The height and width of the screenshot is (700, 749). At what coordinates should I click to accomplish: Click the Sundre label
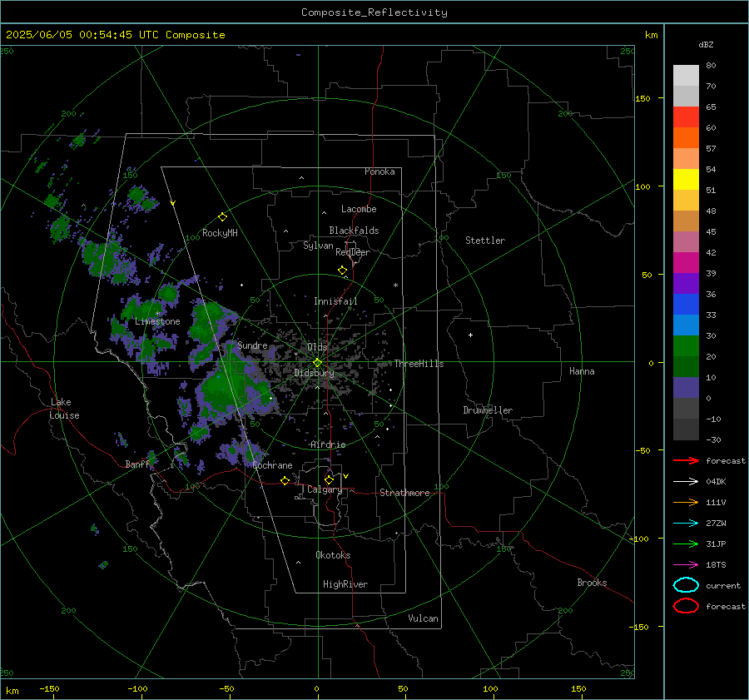click(252, 345)
